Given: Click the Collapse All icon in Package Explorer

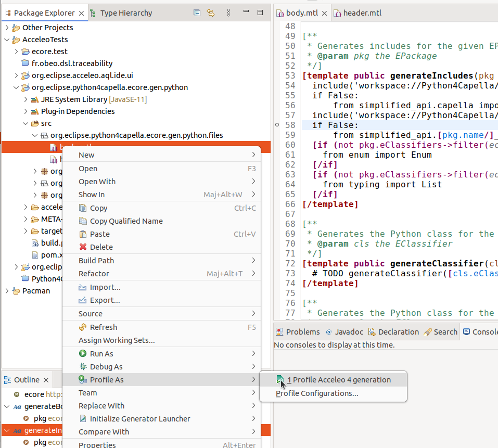Looking at the screenshot, I should [197, 13].
